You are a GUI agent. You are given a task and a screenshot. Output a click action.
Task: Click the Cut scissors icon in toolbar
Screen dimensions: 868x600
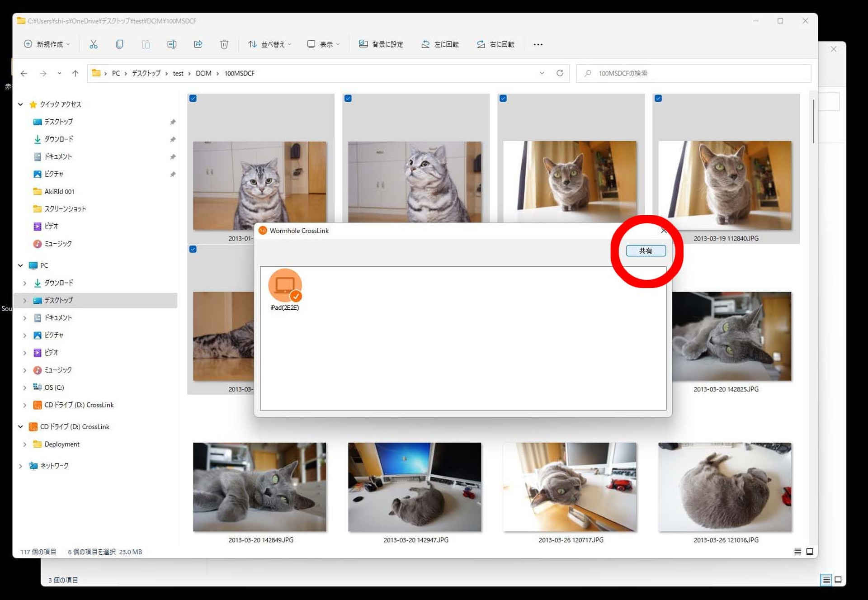(94, 44)
